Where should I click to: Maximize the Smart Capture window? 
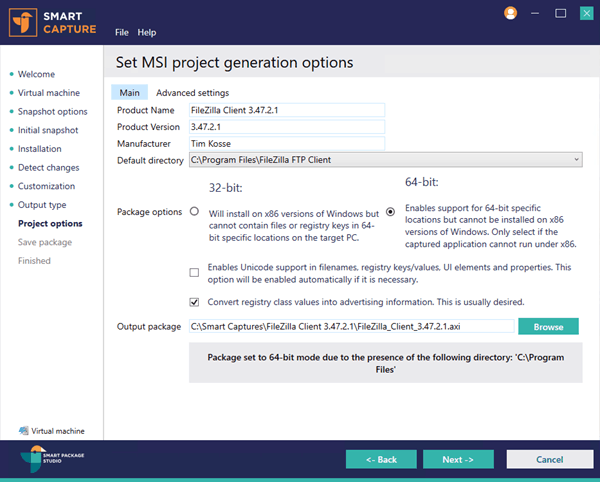pos(561,13)
